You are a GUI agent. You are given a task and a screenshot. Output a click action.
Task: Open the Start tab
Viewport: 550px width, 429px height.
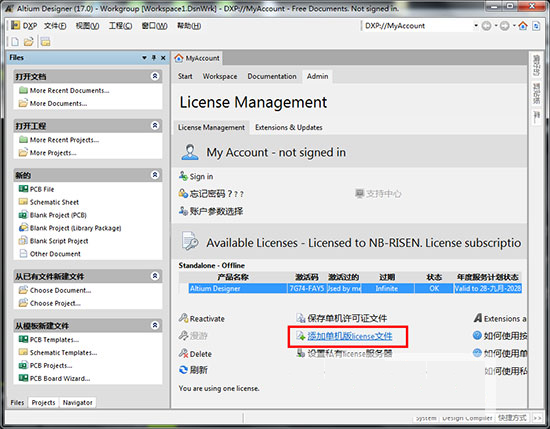tap(185, 76)
